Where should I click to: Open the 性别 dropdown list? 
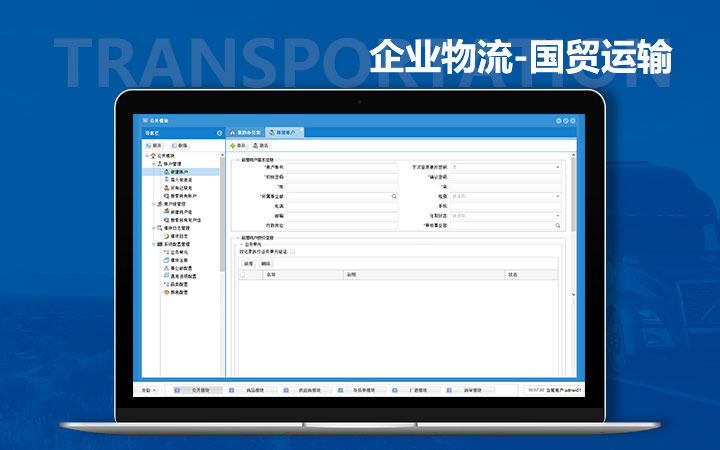[x=506, y=197]
